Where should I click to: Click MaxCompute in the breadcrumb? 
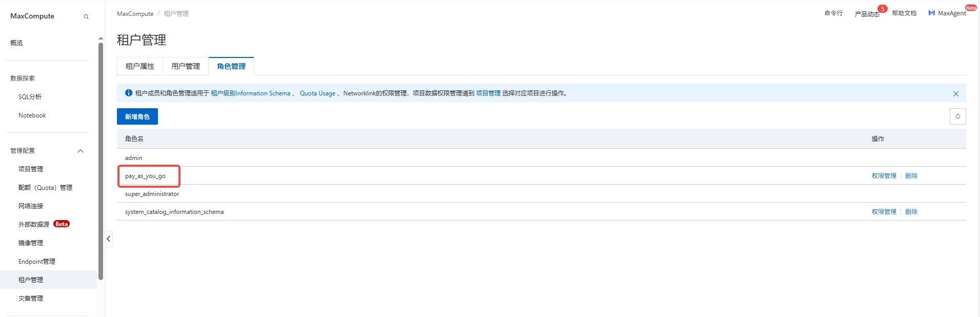(x=135, y=14)
